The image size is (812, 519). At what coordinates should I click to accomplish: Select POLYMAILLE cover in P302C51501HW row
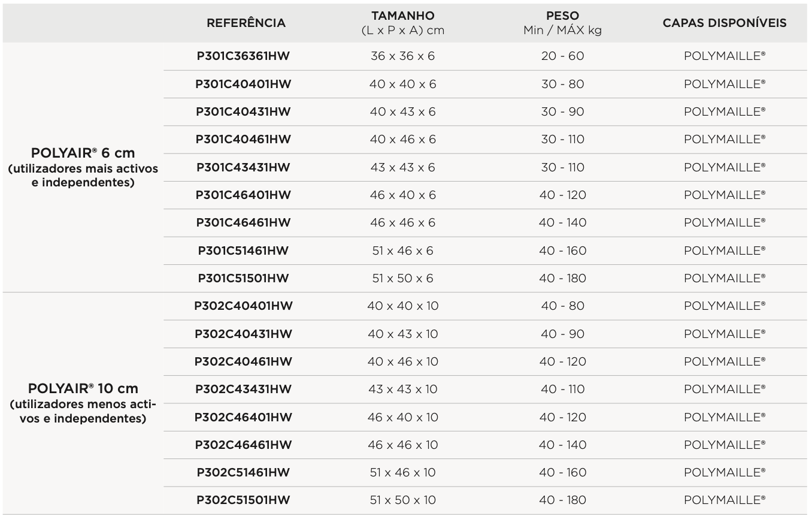tap(725, 500)
